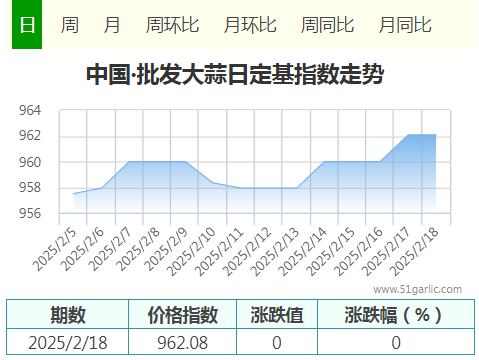The width and height of the screenshot is (479, 360).
Task: Open the 周同比 tab
Action: point(327,25)
